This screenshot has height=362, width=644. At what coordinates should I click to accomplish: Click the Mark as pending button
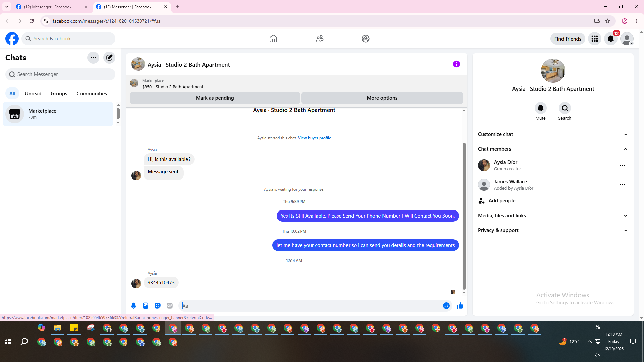tap(215, 98)
